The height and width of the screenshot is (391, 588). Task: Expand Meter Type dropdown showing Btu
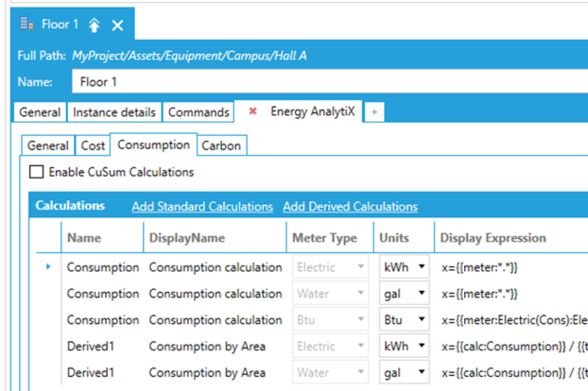(x=359, y=320)
